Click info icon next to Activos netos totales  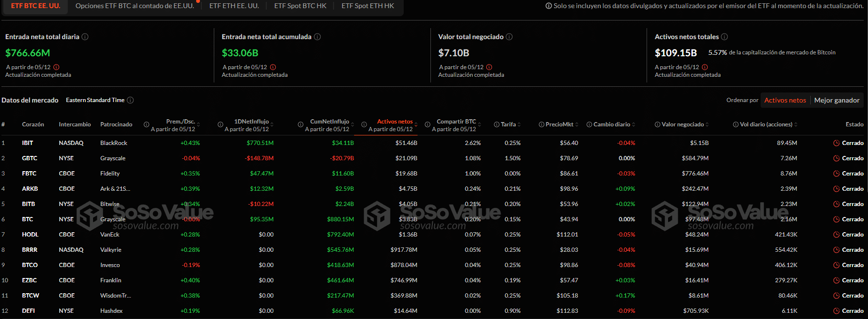click(x=724, y=37)
